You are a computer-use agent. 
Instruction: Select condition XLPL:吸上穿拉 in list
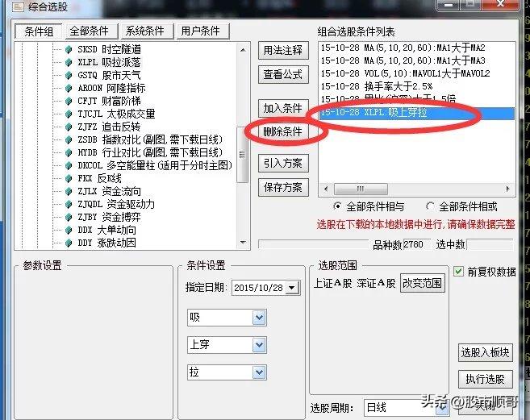pos(417,113)
